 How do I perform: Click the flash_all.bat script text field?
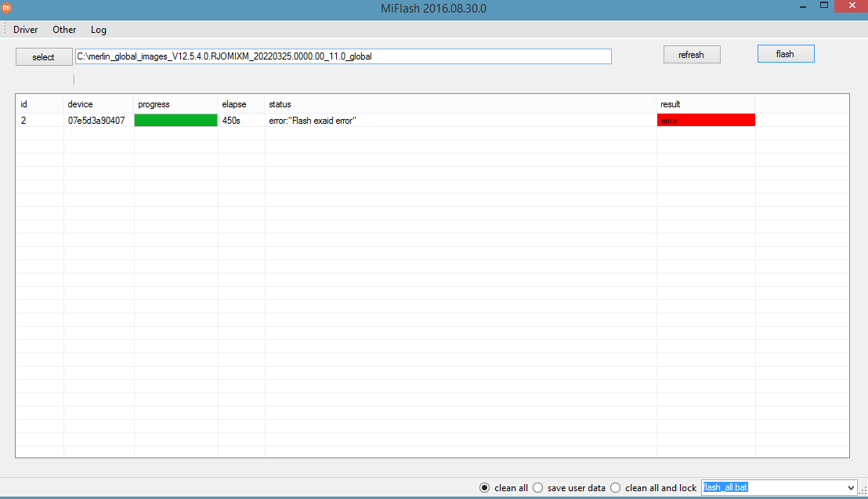click(x=772, y=487)
